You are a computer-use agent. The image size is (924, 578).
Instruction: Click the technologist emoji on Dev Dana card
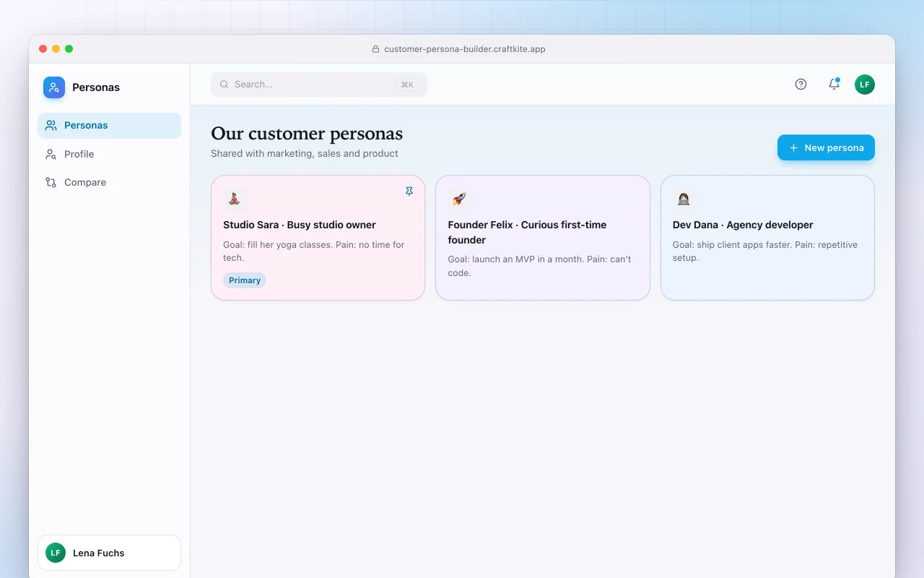click(x=684, y=198)
